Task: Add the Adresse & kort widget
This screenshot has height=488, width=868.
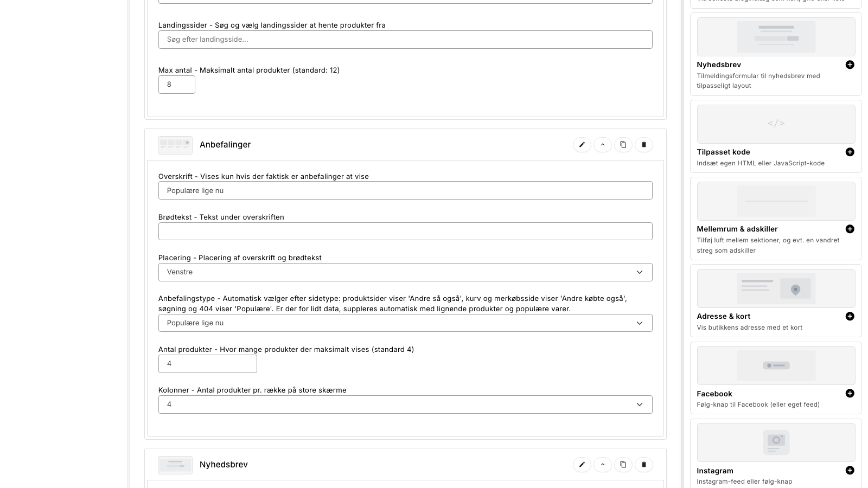Action: click(850, 316)
